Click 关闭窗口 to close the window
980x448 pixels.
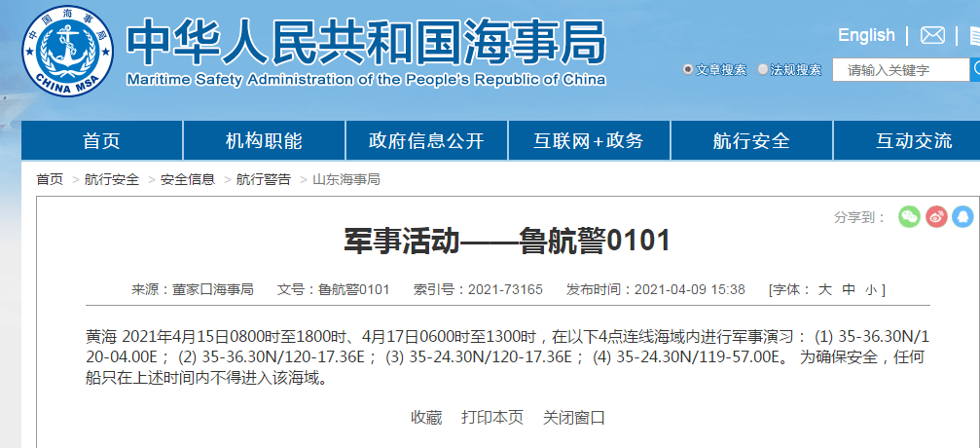(x=574, y=418)
